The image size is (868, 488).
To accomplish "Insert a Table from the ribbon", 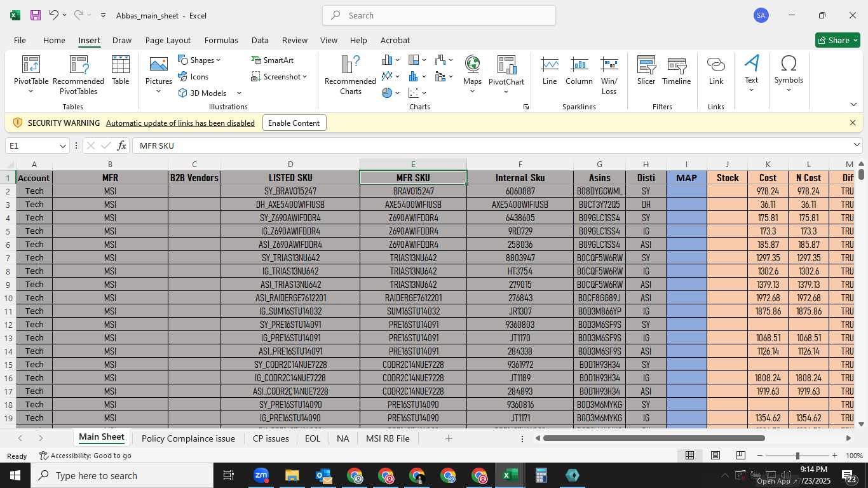I will click(x=121, y=71).
